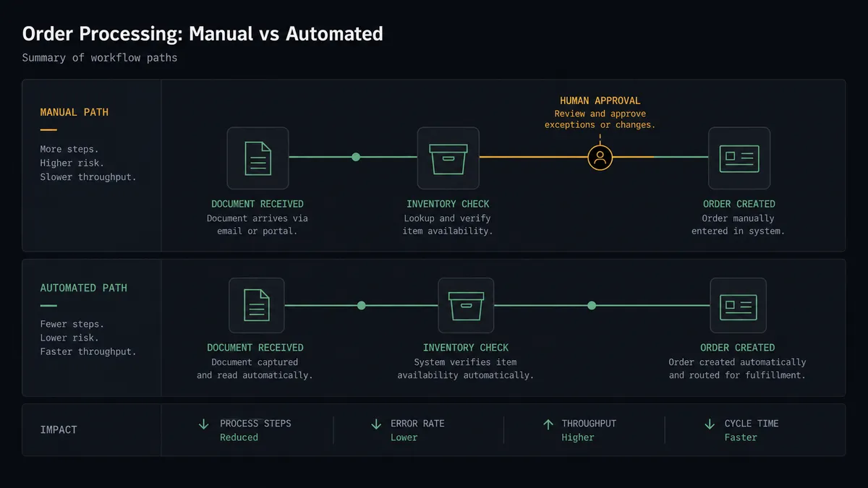Image resolution: width=868 pixels, height=488 pixels.
Task: Click 'Document captured and read automatically.' text
Action: pyautogui.click(x=255, y=369)
